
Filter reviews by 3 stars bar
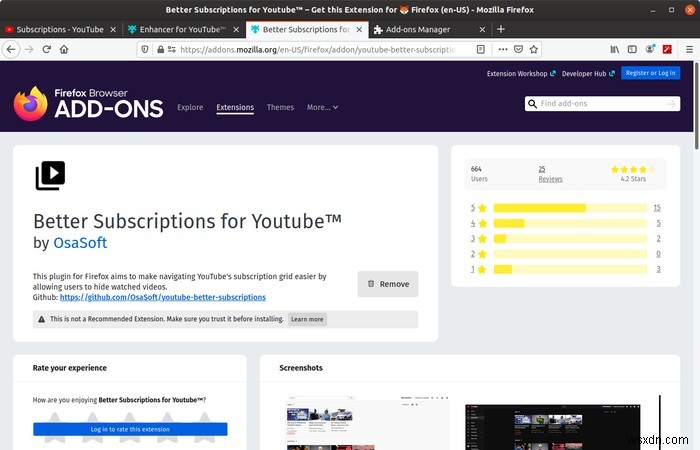pyautogui.click(x=570, y=239)
